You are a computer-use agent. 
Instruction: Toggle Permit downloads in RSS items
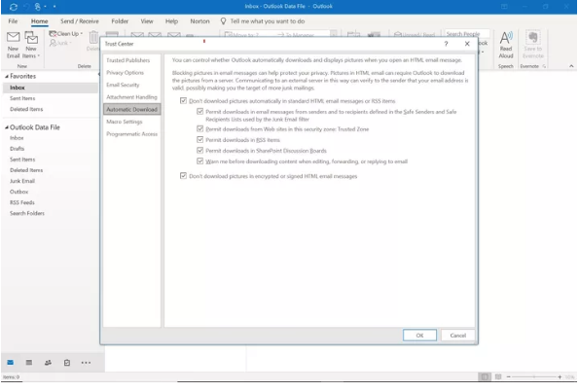(200, 140)
